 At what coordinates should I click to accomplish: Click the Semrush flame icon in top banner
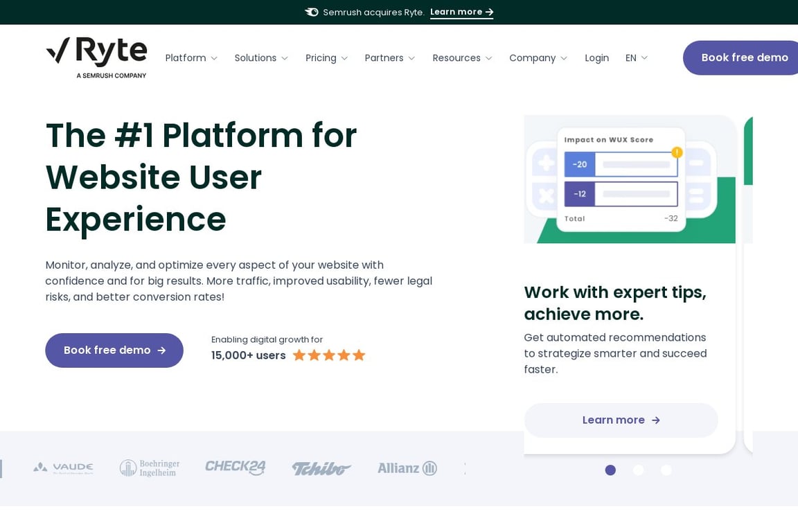point(312,12)
